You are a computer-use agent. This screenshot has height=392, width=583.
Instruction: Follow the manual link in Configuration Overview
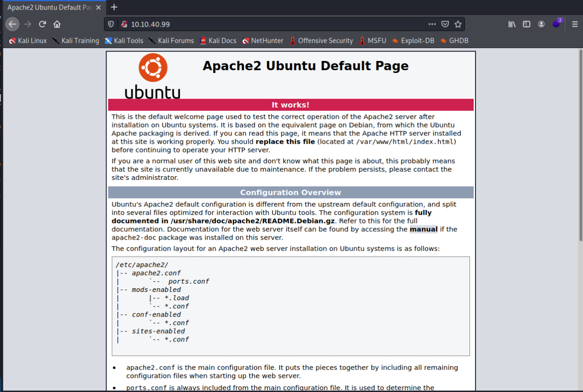pos(423,229)
